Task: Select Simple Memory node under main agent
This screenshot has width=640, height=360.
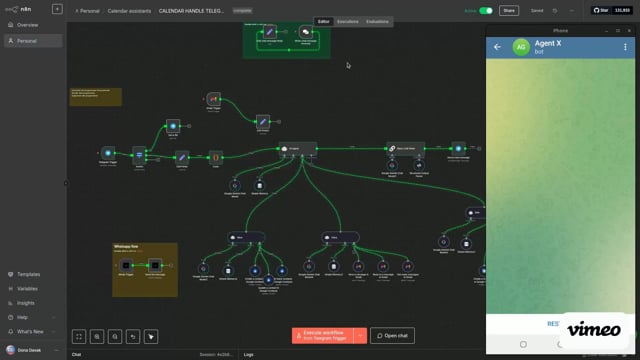Action: (260, 186)
